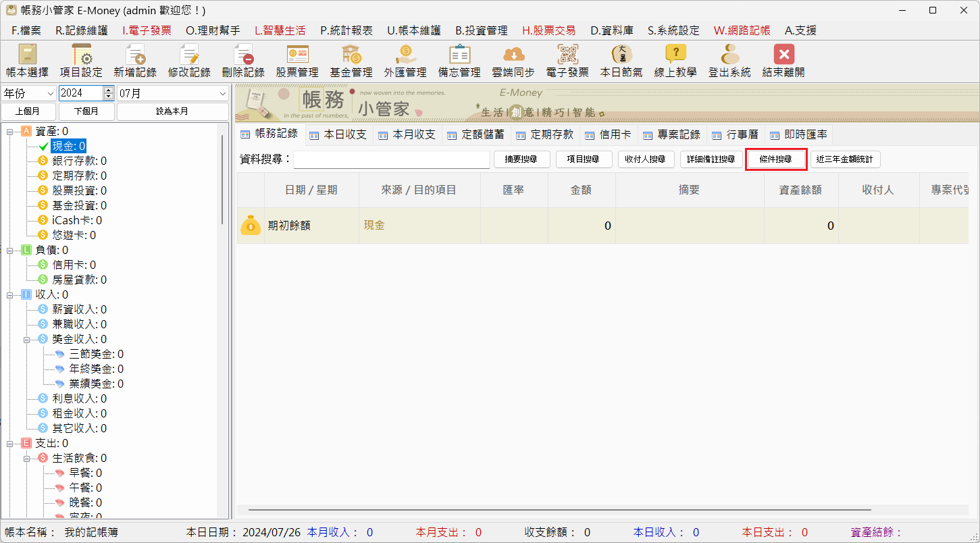Click the 項目搜尋 button
980x543 pixels.
pyautogui.click(x=584, y=159)
